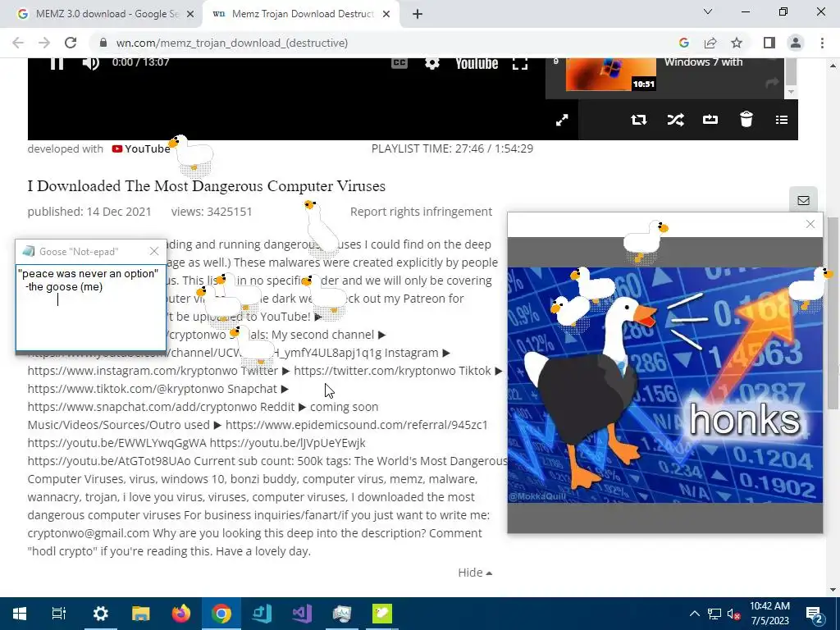Click the playlist loop-one icon
This screenshot has height=630, width=840.
tap(710, 120)
